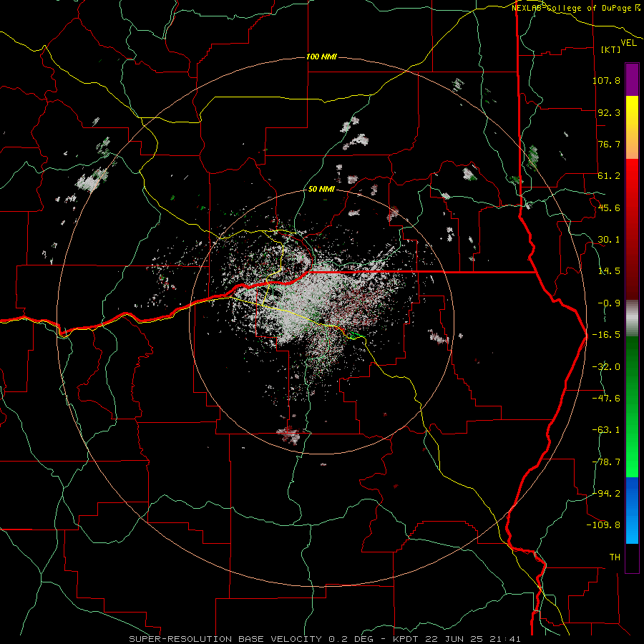Select the -47.6 scale value
Image resolution: width=644 pixels, height=644 pixels.
click(606, 398)
